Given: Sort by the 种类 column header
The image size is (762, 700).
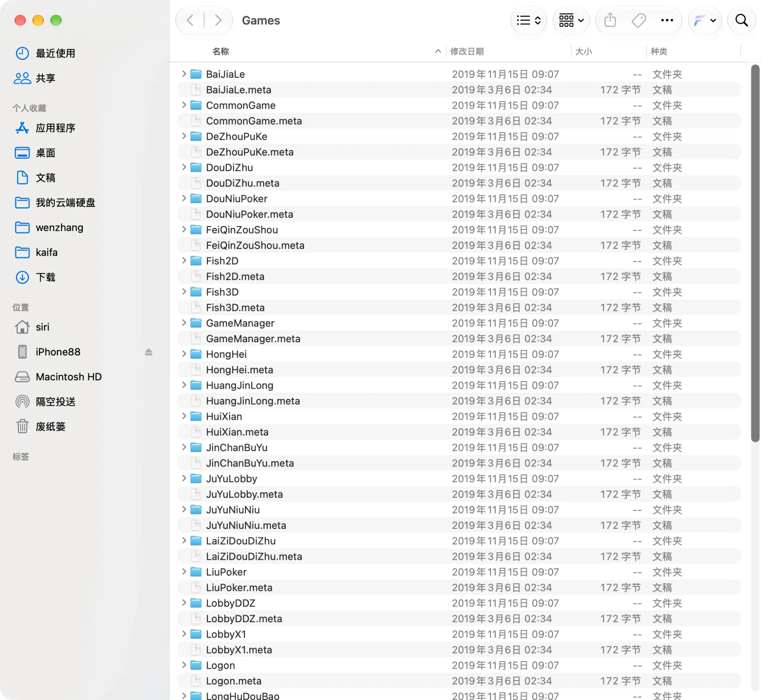Looking at the screenshot, I should pos(659,52).
